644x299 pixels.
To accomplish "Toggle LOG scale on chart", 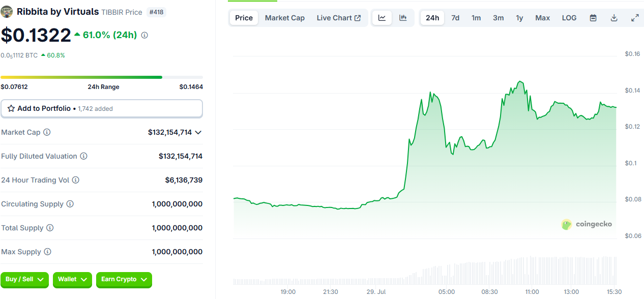I will (569, 18).
